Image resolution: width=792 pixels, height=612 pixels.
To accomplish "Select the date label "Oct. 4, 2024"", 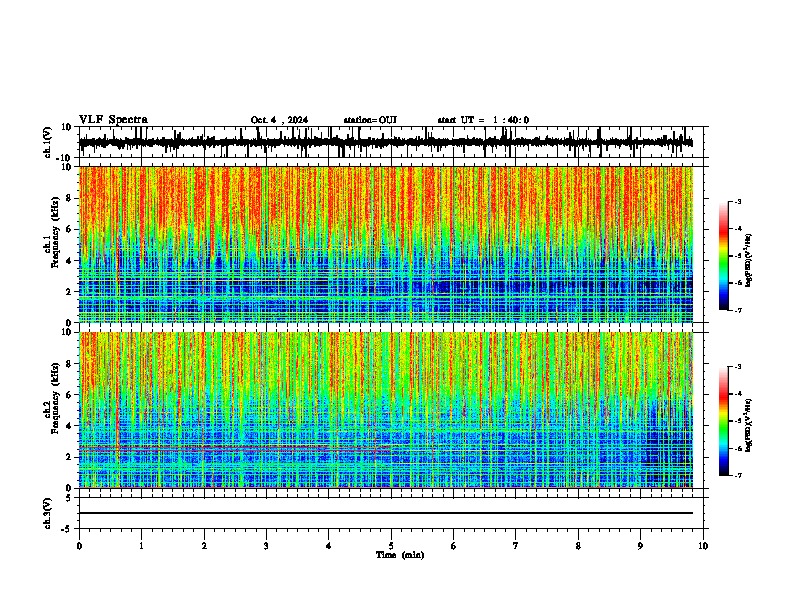I will pyautogui.click(x=279, y=120).
